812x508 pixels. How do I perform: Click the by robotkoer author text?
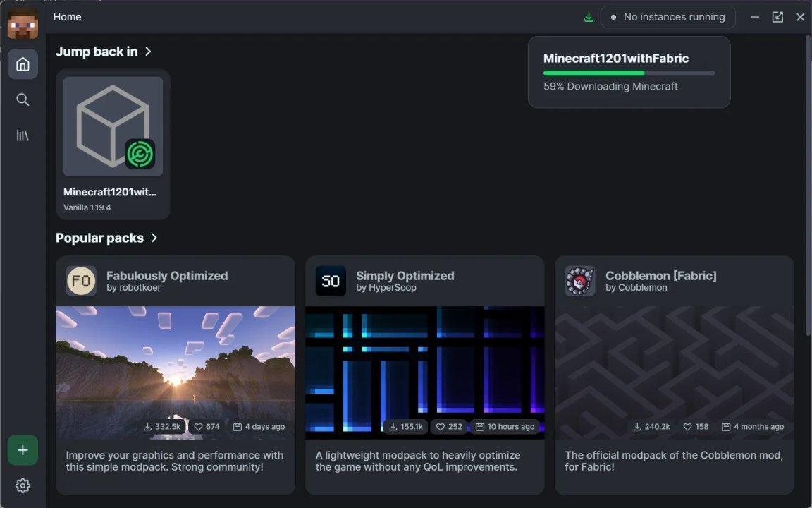point(134,288)
